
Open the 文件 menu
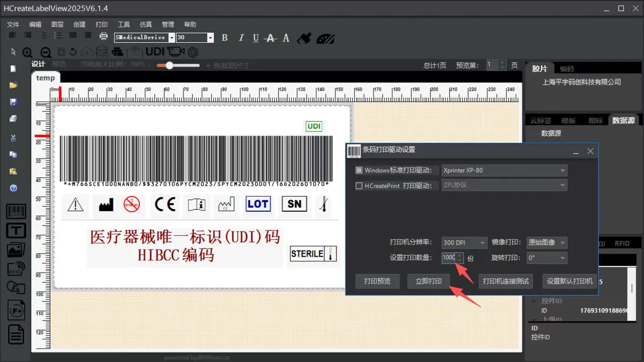coord(13,24)
